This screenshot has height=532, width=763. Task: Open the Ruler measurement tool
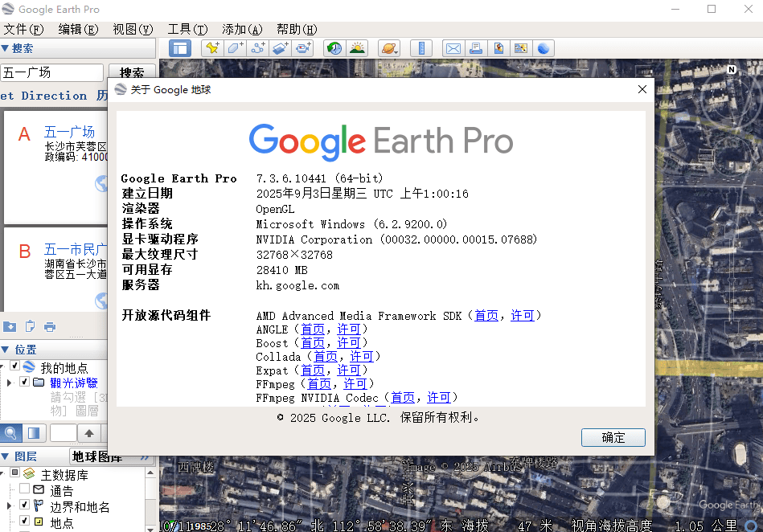(421, 47)
